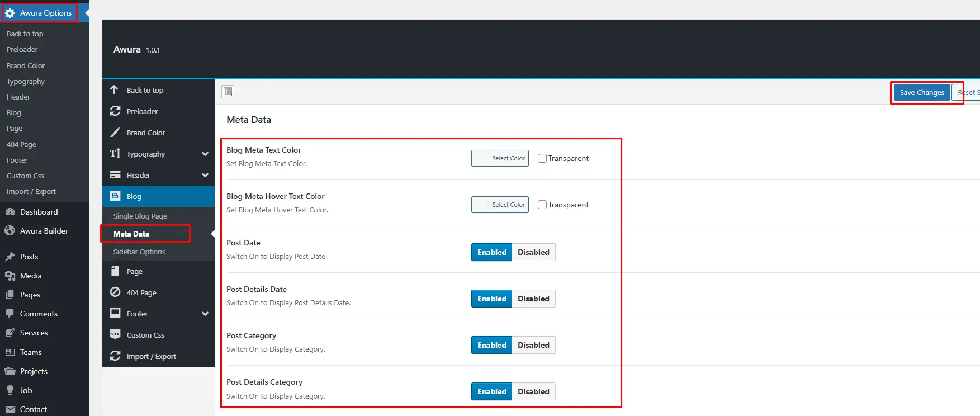Click the Back to top arrow icon
The width and height of the screenshot is (980, 416).
pos(115,90)
